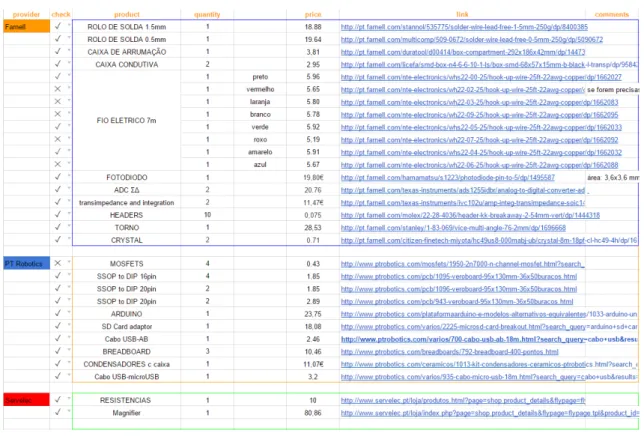644x436 pixels.
Task: Select the price cell '28.53'
Action: click(x=313, y=227)
